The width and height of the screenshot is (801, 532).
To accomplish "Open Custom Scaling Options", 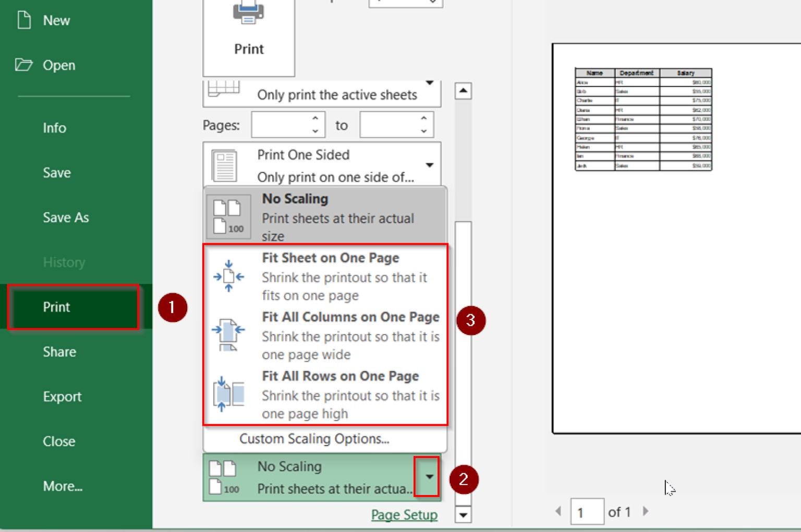I will (314, 439).
